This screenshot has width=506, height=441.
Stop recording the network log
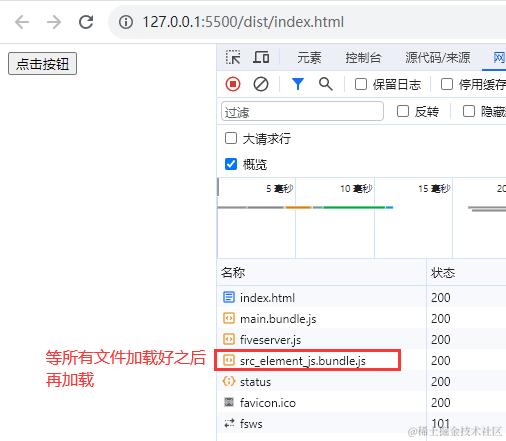point(233,84)
